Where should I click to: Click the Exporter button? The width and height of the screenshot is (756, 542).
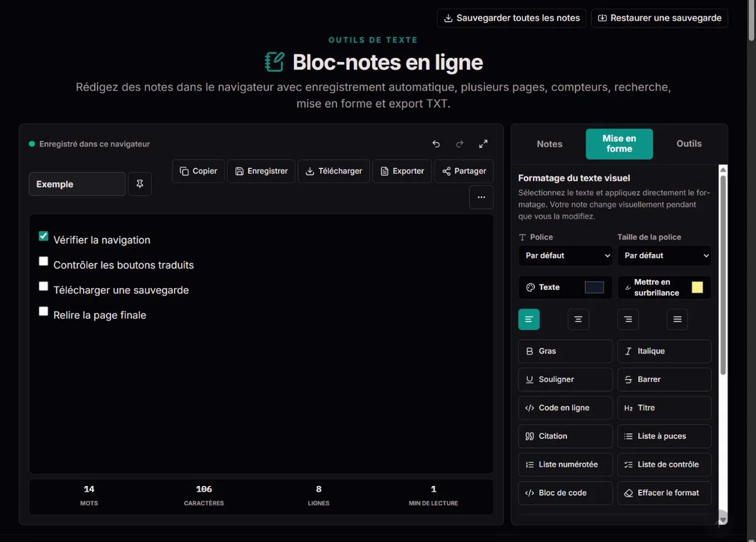[x=402, y=171]
